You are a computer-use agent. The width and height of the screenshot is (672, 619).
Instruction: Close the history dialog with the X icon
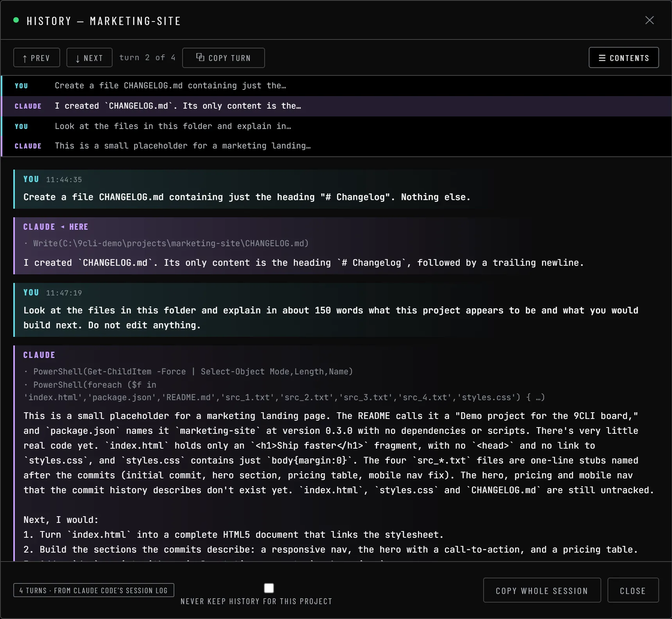pos(649,20)
